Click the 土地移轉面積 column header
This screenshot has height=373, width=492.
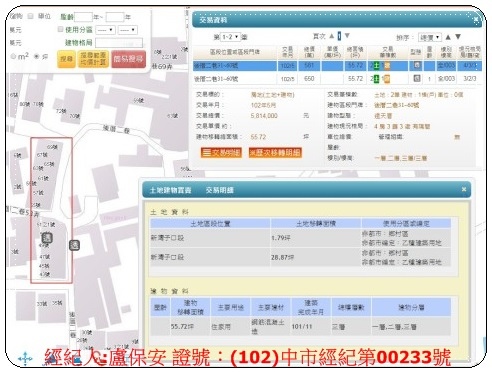pyautogui.click(x=316, y=223)
